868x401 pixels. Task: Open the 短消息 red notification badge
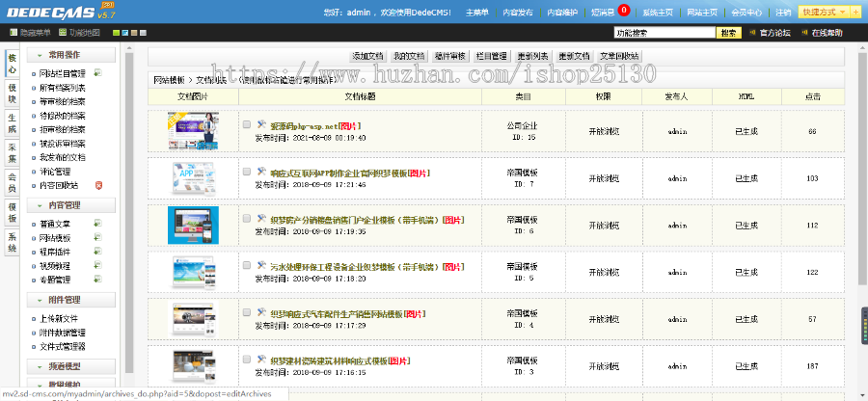click(624, 10)
